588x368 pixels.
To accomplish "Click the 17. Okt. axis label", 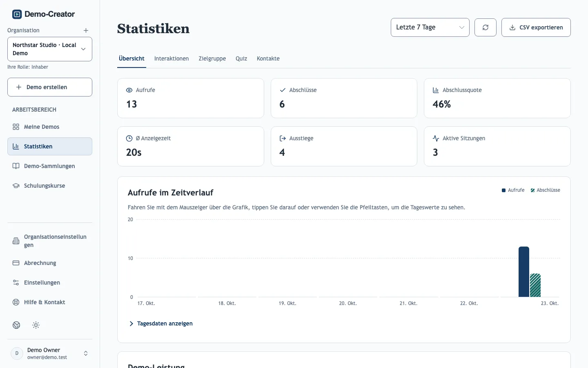I will coord(146,303).
